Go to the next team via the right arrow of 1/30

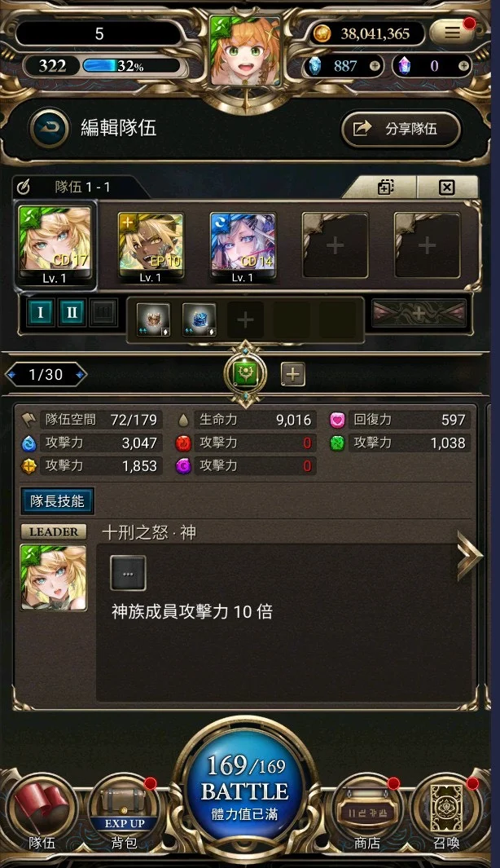81,375
